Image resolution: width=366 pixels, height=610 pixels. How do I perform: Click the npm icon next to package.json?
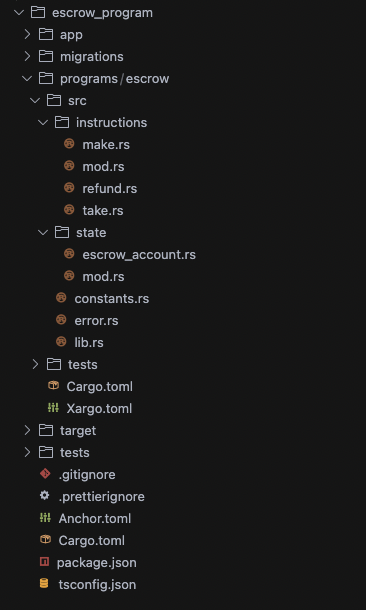pos(45,562)
